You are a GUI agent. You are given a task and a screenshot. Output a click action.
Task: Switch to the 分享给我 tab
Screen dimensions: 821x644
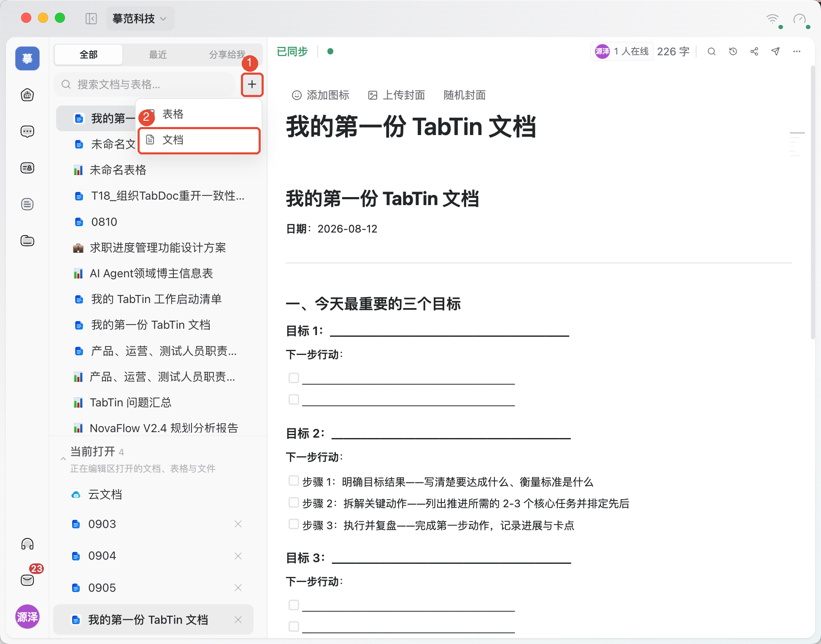[x=227, y=54]
